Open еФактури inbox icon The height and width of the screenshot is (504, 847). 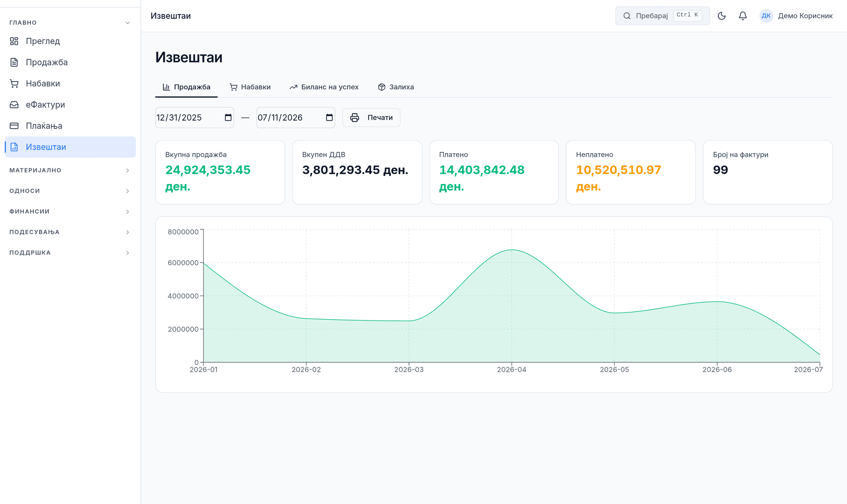coord(14,105)
